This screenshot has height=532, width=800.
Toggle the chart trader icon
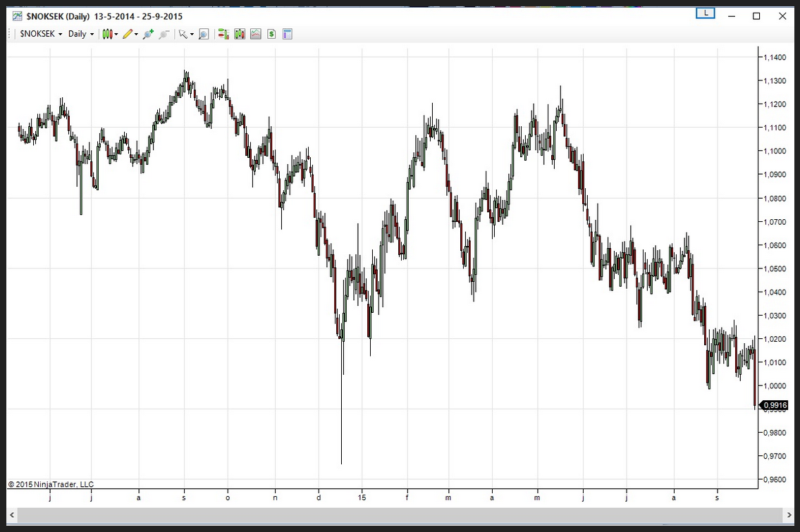(x=223, y=34)
